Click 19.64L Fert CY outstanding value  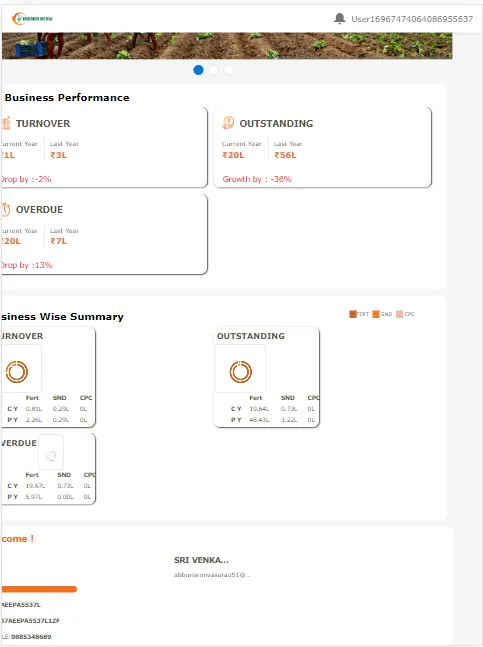coord(259,409)
